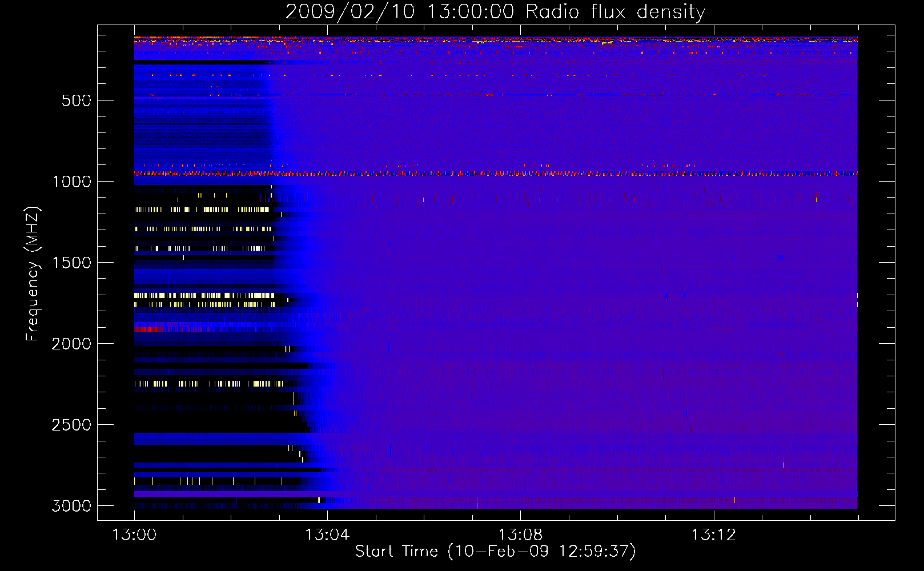Click the '2500' frequency tick label
This screenshot has height=571, width=924.
tap(71, 425)
